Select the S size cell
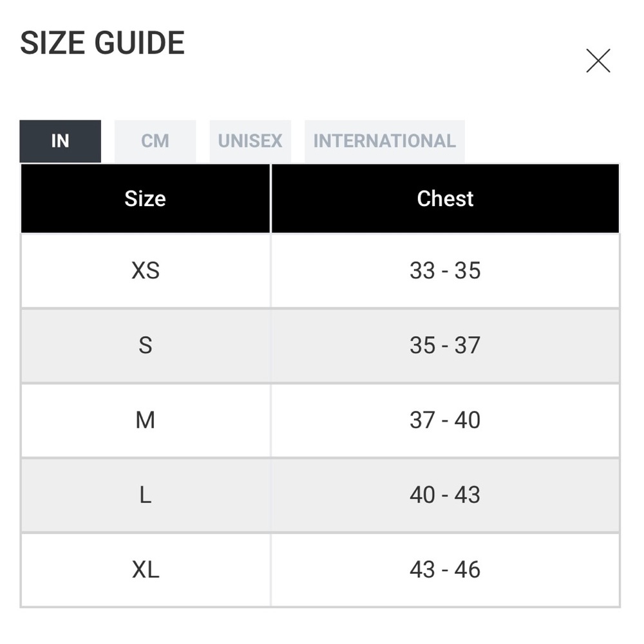Image resolution: width=644 pixels, height=644 pixels. pos(146,345)
